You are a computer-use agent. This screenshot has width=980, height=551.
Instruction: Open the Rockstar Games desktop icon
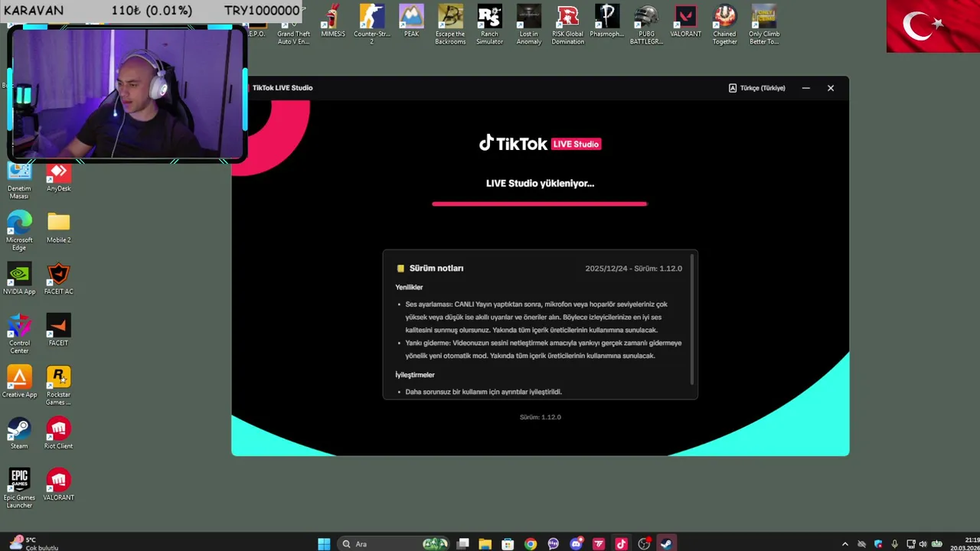(x=58, y=385)
